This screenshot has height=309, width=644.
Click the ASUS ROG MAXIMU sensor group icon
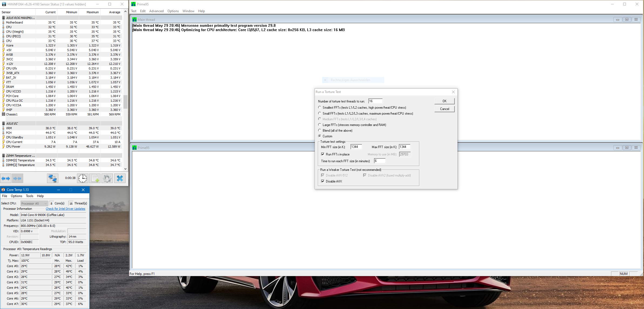[4, 18]
